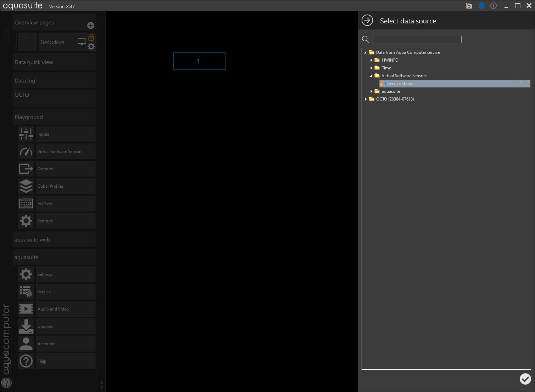
Task: Open Virtual Software Sensors gauge icon
Action: pos(26,152)
